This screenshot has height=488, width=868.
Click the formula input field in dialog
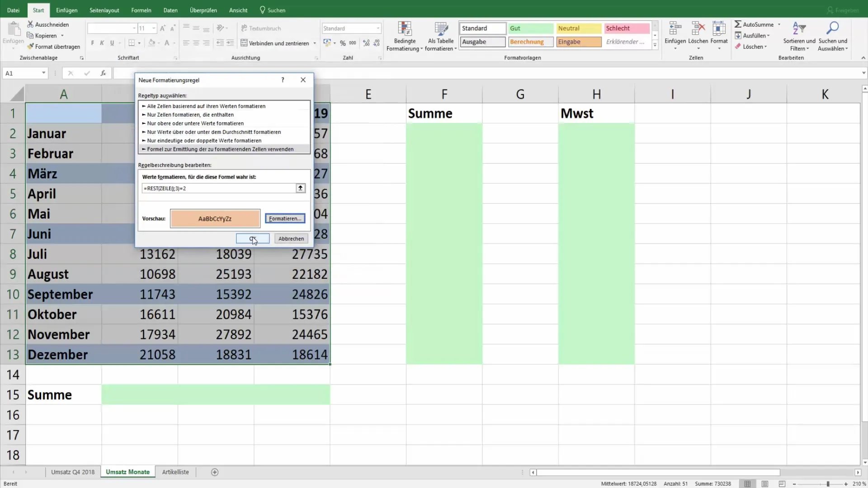click(219, 188)
